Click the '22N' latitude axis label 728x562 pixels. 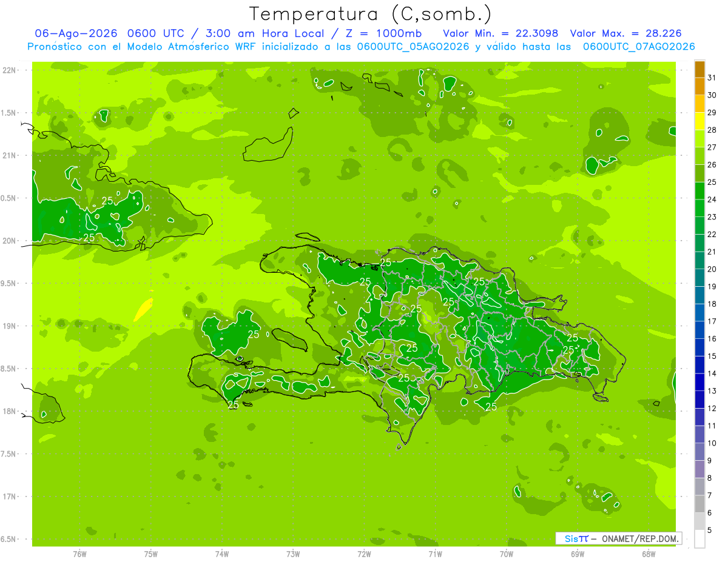[x=9, y=70]
